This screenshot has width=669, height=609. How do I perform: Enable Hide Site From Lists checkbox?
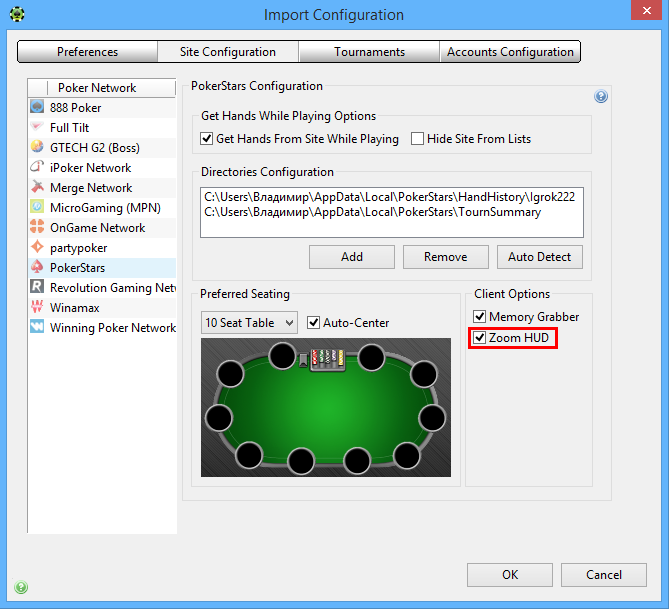[417, 139]
